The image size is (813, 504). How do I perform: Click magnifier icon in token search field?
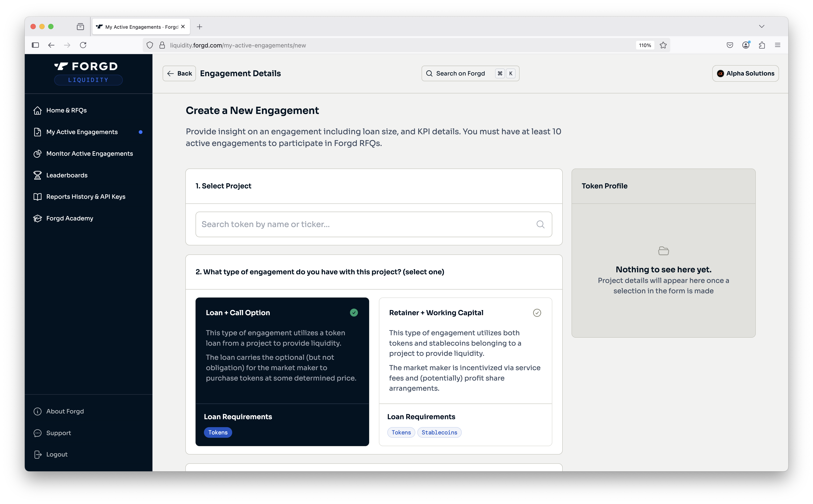pyautogui.click(x=540, y=224)
